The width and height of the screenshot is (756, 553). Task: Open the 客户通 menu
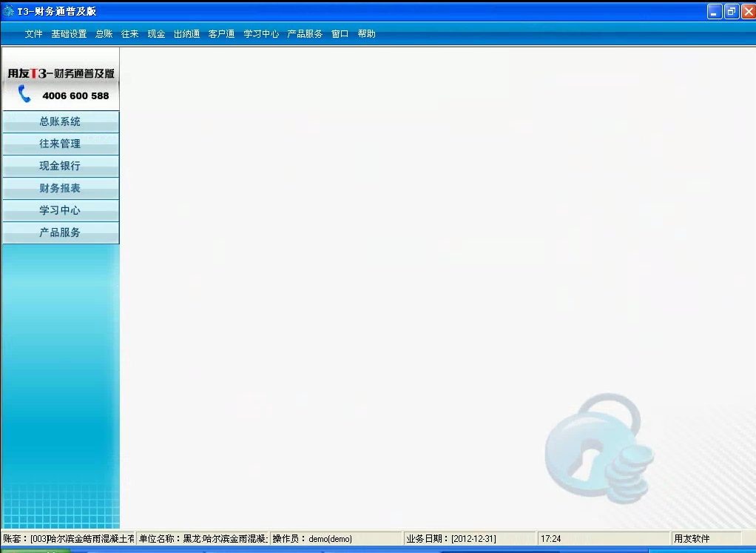[221, 34]
